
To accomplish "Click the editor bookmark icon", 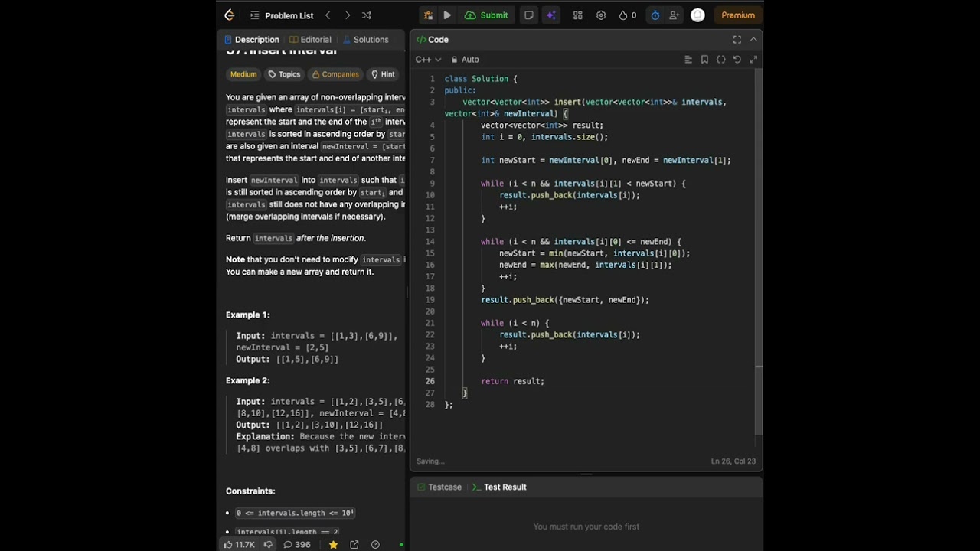I will point(704,60).
